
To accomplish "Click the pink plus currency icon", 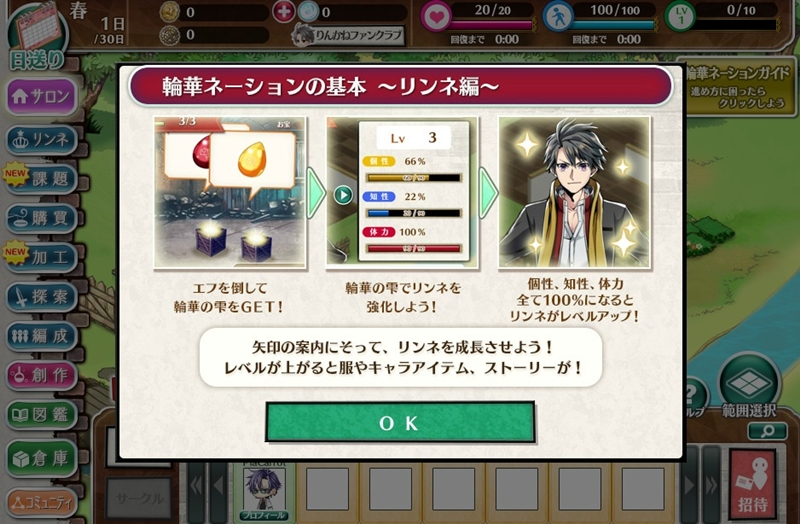I will (x=283, y=12).
